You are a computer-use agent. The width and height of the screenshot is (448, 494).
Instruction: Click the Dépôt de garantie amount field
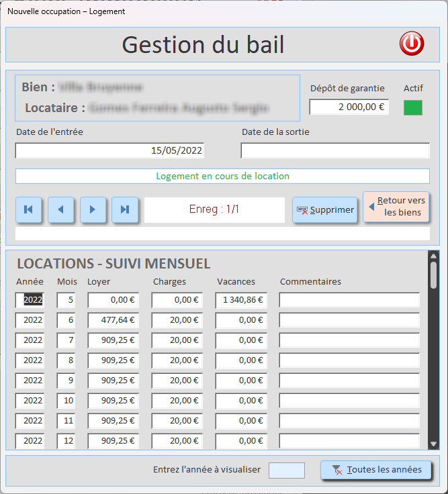(349, 107)
